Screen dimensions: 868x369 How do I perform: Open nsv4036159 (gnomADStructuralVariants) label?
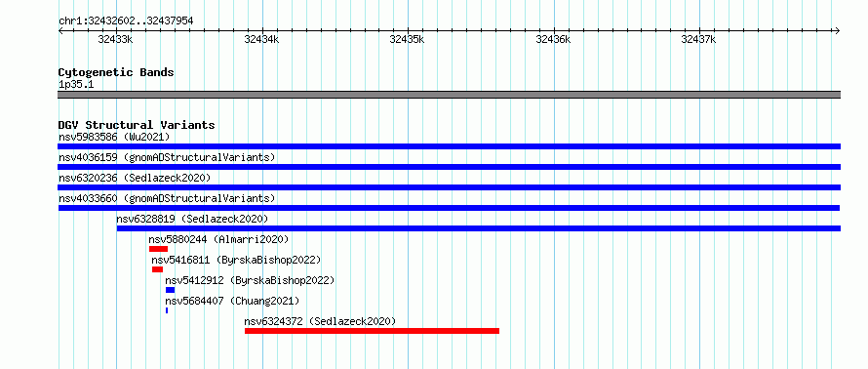(167, 157)
